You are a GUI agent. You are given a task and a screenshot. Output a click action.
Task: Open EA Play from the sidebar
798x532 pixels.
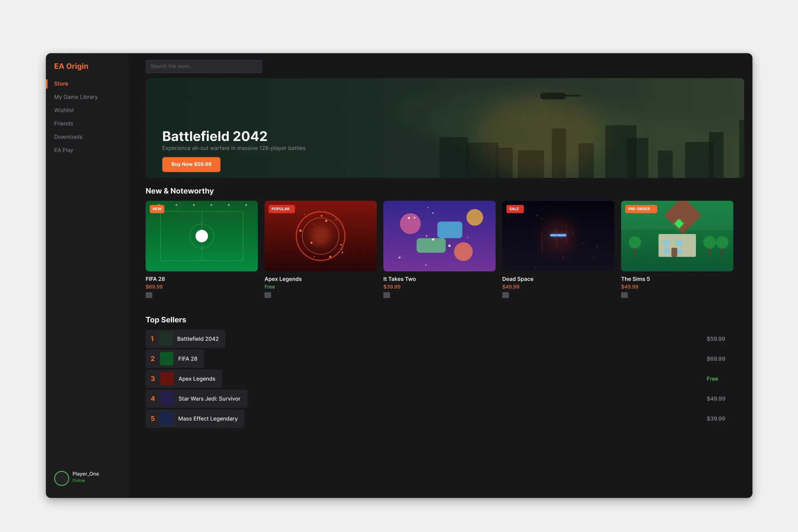click(x=64, y=150)
